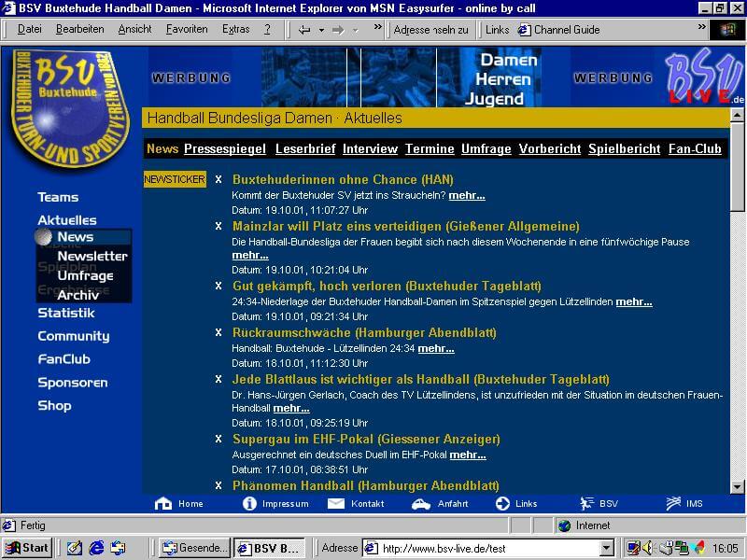This screenshot has width=747, height=560.
Task: Open the Bearbeiten menu
Action: pos(79,30)
